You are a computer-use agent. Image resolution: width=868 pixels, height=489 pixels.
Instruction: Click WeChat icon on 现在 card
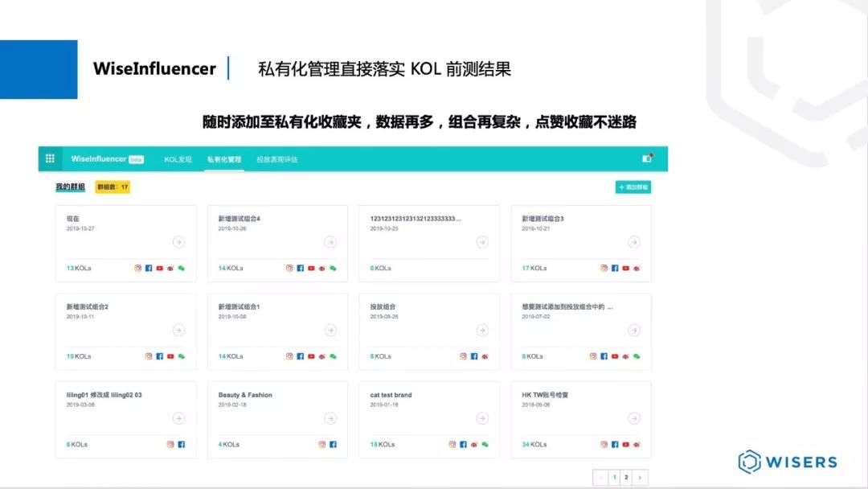tap(181, 268)
